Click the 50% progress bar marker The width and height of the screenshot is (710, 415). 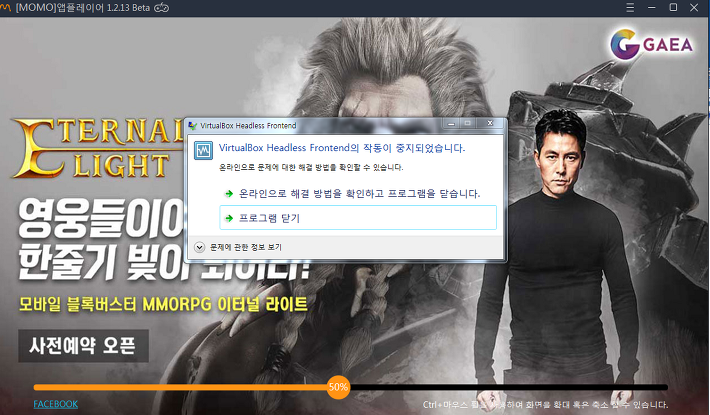tap(338, 387)
